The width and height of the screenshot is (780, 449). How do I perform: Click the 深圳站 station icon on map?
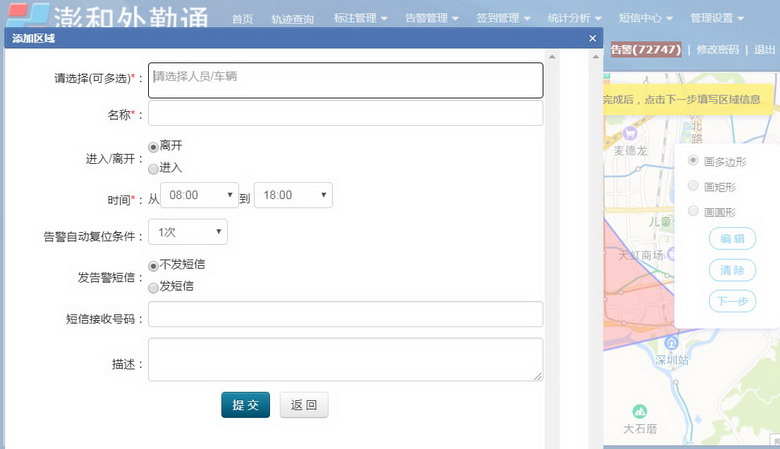tap(672, 342)
